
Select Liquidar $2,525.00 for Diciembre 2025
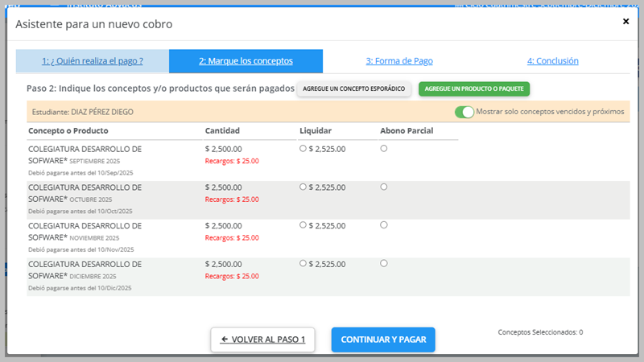[x=303, y=263]
